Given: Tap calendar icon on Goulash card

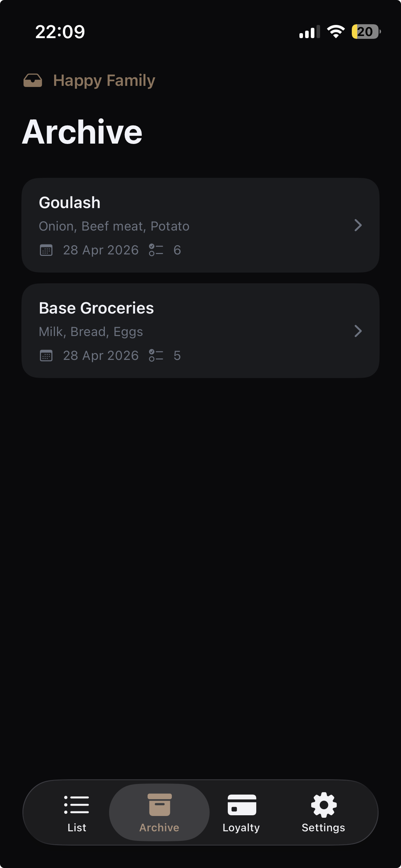Looking at the screenshot, I should [46, 250].
